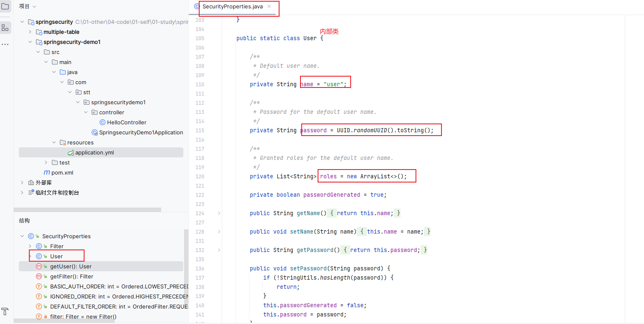
Task: Expand Filter inner class in structure
Action: coord(30,246)
